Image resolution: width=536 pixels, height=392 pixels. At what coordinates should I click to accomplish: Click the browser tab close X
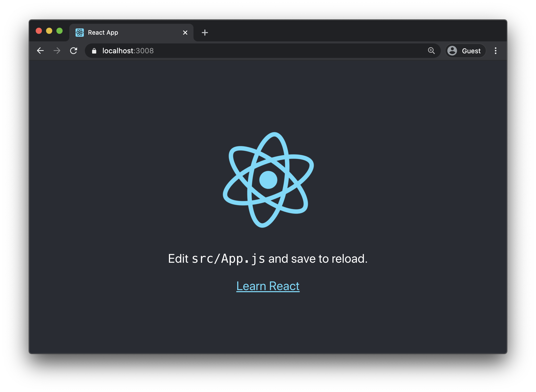185,33
